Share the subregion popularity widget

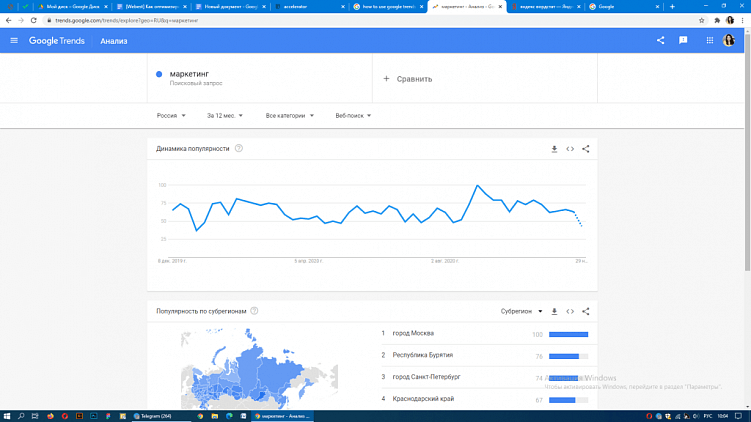[586, 311]
